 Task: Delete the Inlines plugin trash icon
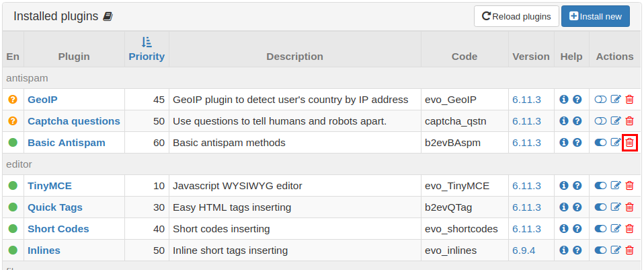[629, 250]
